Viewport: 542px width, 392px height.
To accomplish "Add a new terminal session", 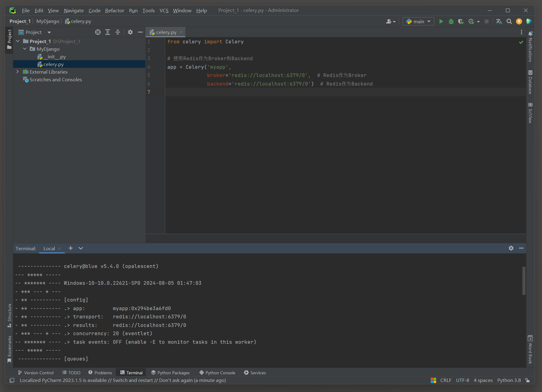I will click(x=71, y=248).
